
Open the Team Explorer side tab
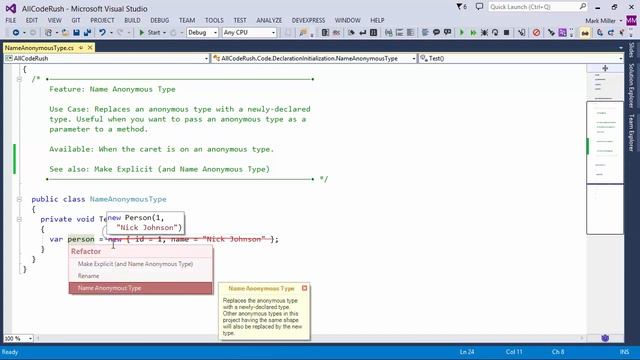[631, 132]
